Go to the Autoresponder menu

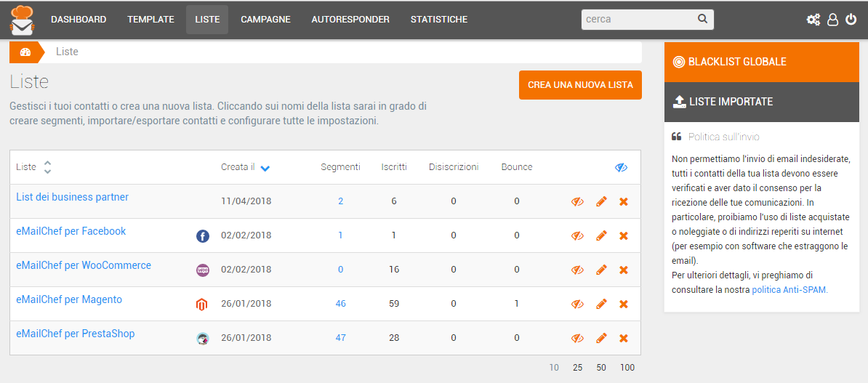(x=350, y=20)
